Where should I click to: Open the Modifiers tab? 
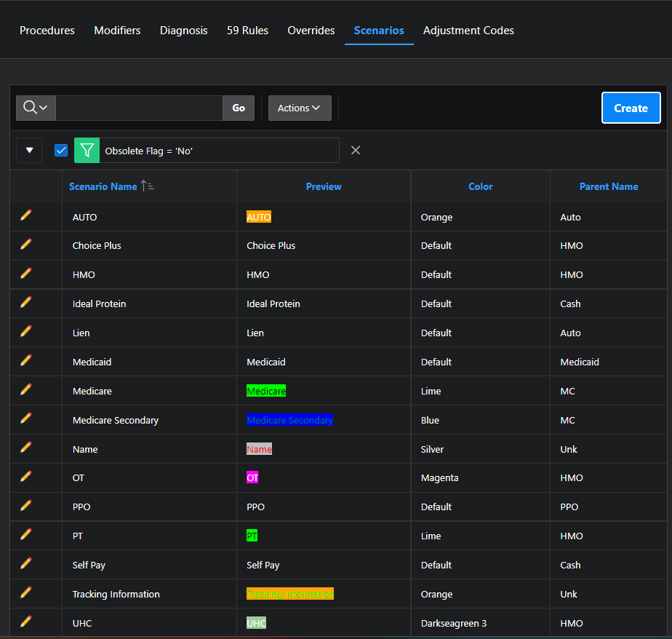pos(117,31)
